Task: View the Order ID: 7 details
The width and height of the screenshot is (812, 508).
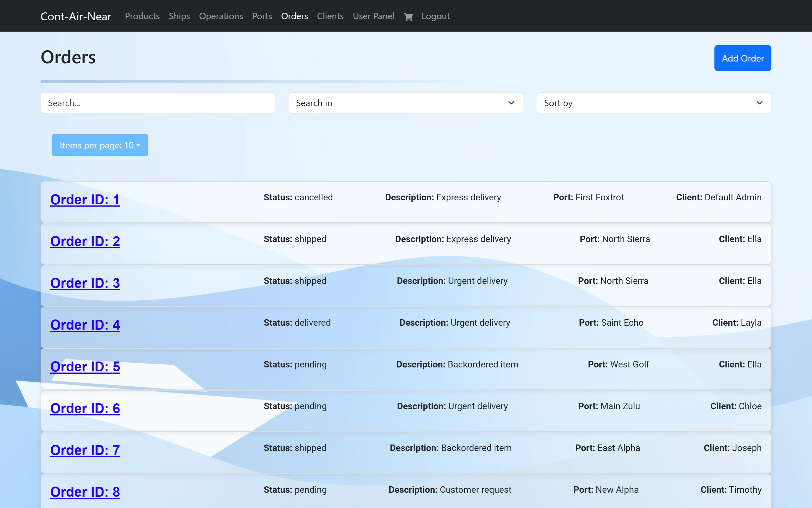Action: [x=85, y=450]
